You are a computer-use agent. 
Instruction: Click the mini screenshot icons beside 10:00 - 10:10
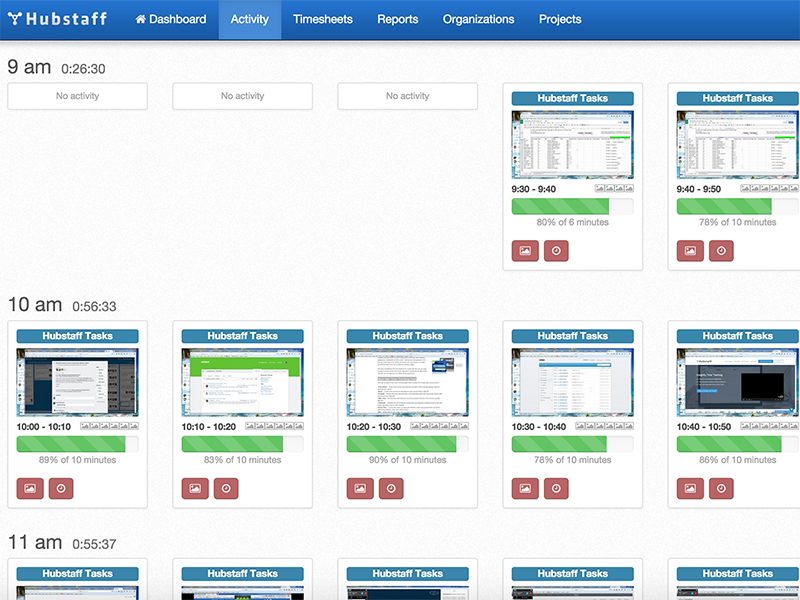(x=110, y=427)
